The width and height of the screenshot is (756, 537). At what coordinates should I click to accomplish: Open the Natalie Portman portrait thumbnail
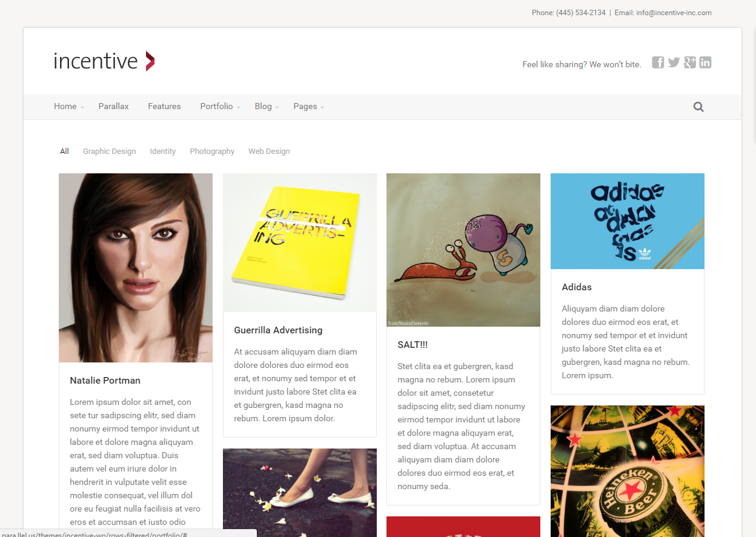[x=136, y=268]
